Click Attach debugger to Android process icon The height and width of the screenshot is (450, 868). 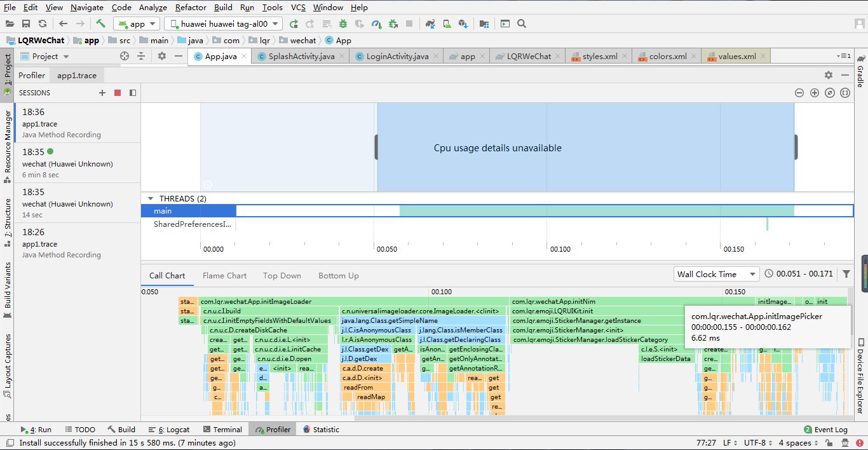[x=393, y=24]
